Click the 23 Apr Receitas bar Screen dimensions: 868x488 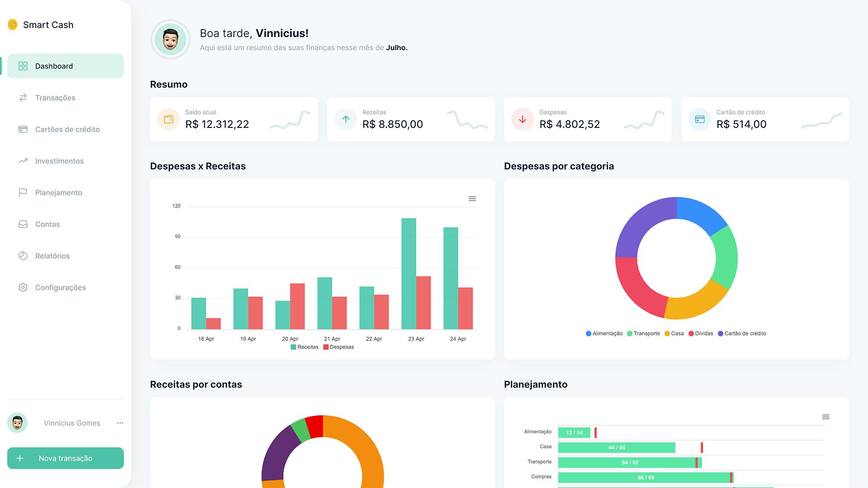tap(409, 274)
